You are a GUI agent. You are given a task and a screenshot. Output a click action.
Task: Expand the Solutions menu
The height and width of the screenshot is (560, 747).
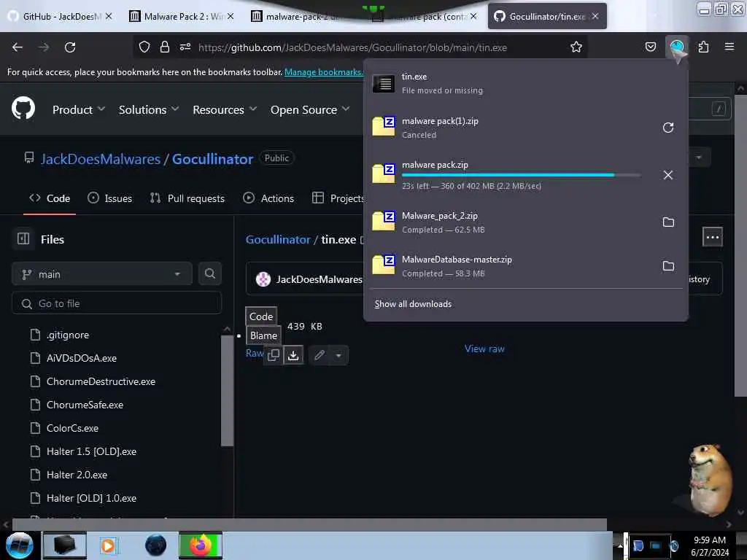[x=149, y=109]
